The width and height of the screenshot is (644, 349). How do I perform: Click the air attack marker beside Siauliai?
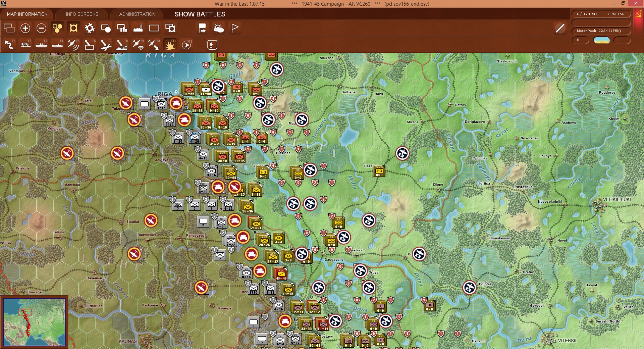pyautogui.click(x=151, y=220)
